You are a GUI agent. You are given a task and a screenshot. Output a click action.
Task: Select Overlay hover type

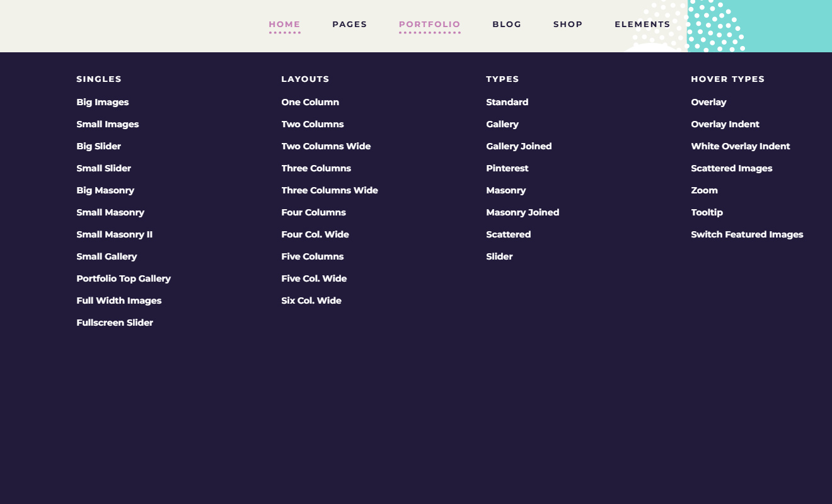(x=708, y=102)
